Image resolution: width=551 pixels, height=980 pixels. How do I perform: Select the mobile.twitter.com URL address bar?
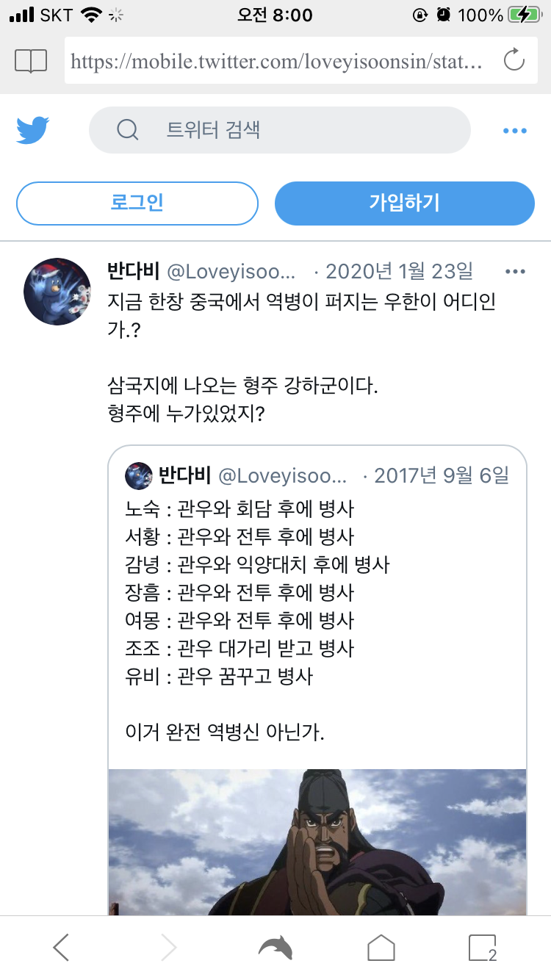(275, 61)
